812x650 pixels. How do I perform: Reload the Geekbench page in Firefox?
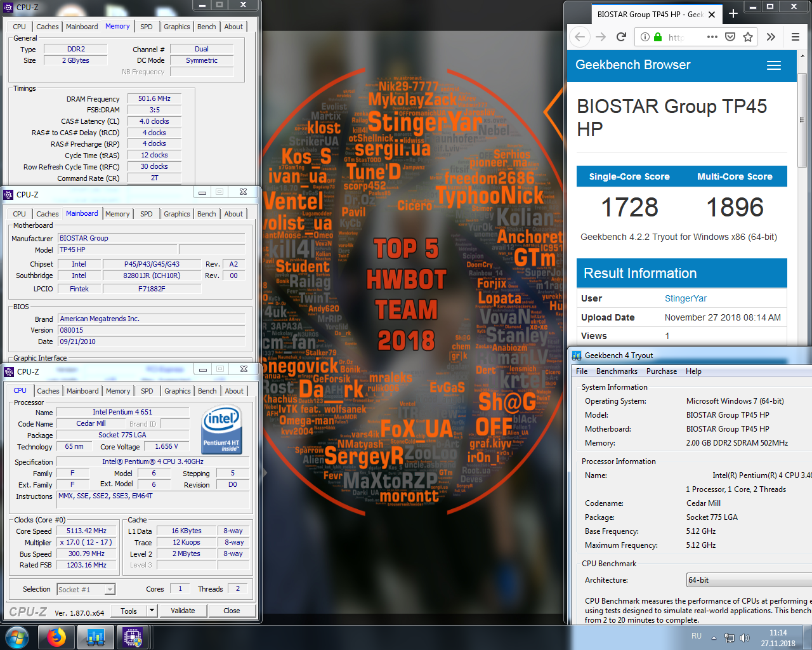pyautogui.click(x=621, y=37)
